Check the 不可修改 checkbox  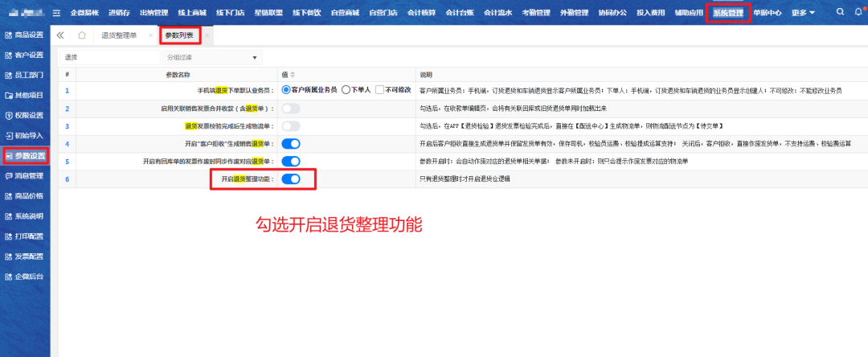(380, 90)
